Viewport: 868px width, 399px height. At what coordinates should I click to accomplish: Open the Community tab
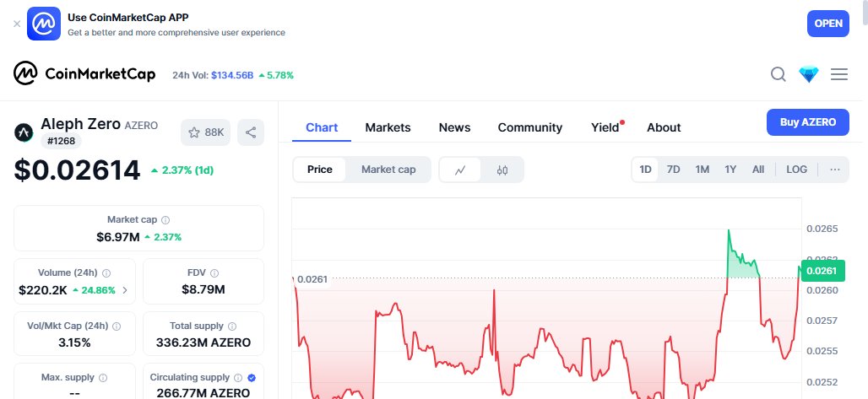point(529,127)
